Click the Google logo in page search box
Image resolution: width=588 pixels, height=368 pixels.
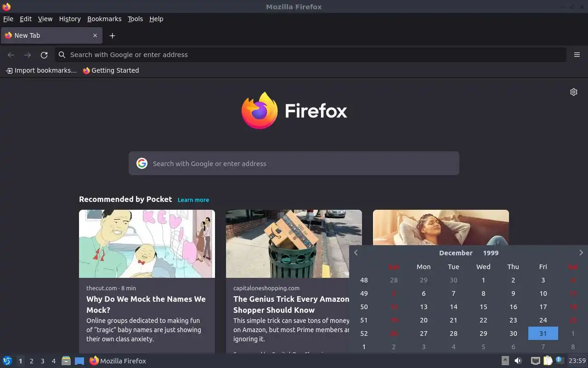pos(142,163)
